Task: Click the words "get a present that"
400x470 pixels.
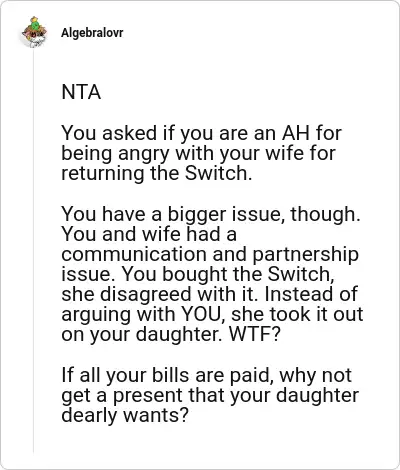Action: click(145, 396)
